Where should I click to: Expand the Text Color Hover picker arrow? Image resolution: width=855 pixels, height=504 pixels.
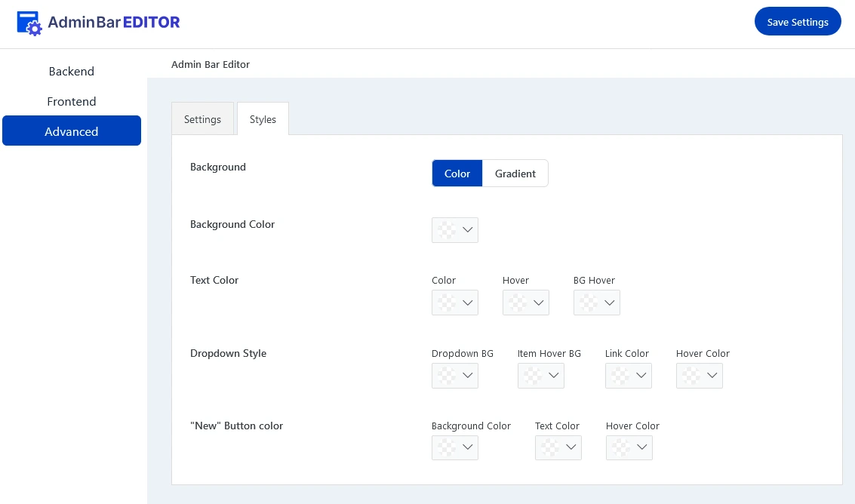(x=539, y=303)
